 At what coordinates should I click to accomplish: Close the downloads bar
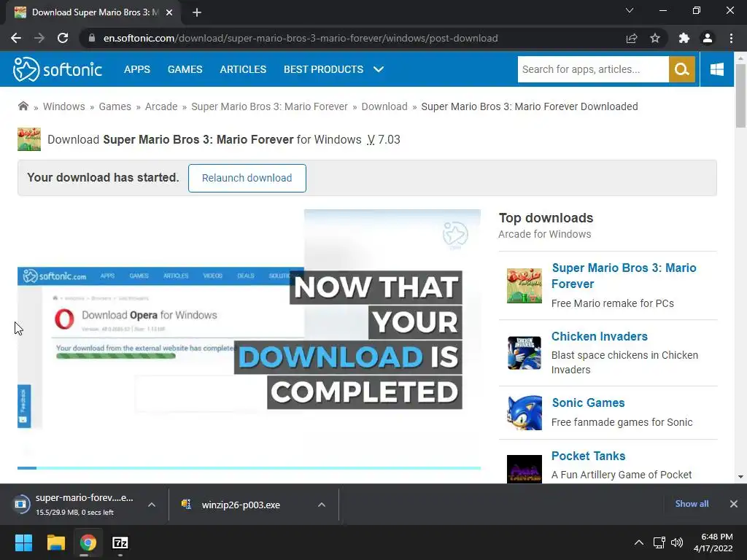[x=734, y=504]
